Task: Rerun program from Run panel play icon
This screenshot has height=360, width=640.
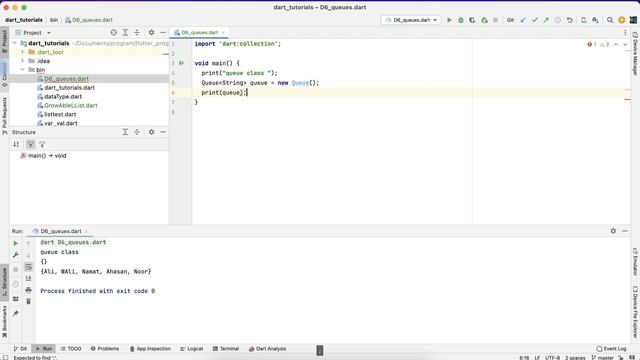Action: (x=16, y=243)
